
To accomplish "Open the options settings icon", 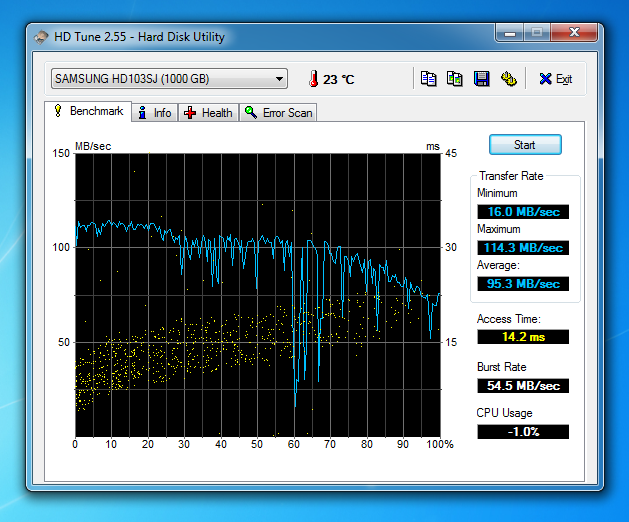I will click(508, 79).
